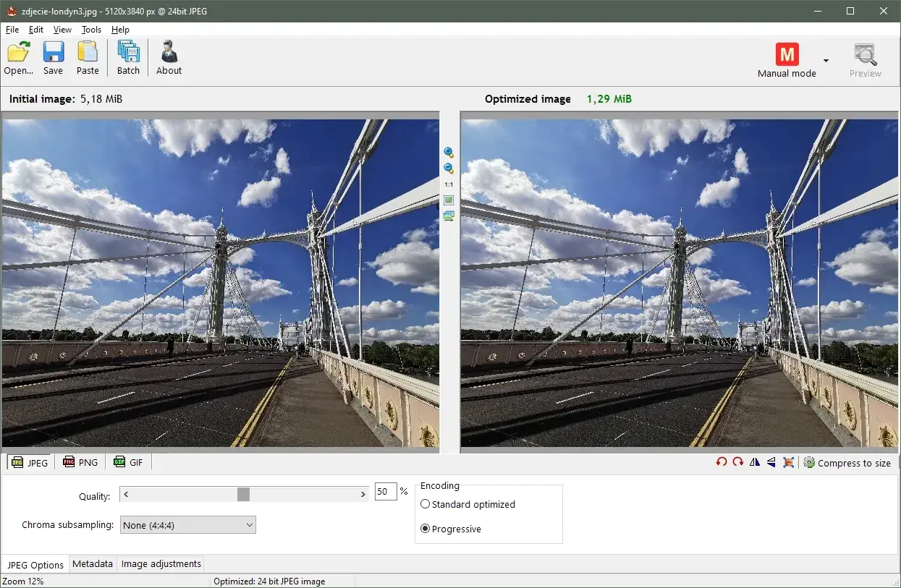Click the resize image icon
Viewport: 901px width, 588px height.
(788, 462)
